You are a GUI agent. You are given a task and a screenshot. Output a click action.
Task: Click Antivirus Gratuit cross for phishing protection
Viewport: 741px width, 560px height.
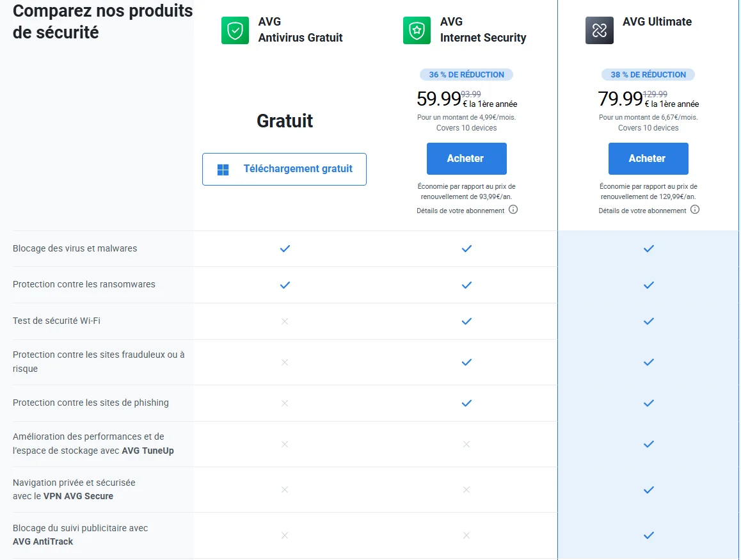[x=285, y=403]
